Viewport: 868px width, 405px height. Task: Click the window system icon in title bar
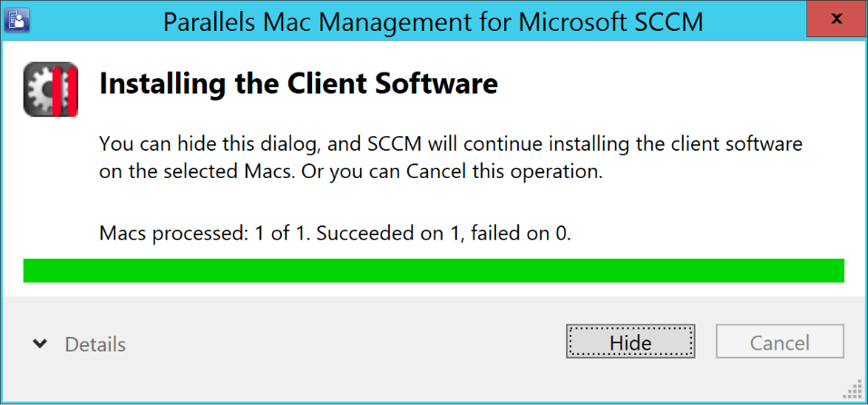click(17, 19)
